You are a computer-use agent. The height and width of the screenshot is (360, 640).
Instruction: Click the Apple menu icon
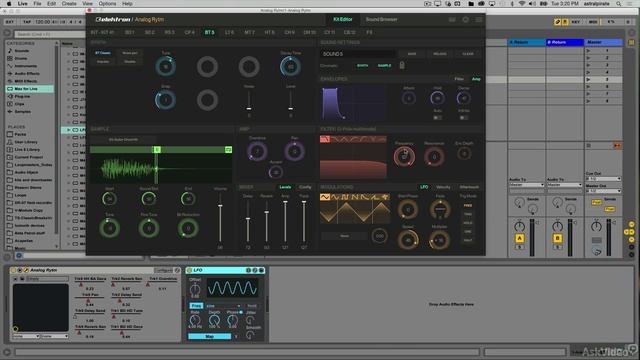pos(9,4)
